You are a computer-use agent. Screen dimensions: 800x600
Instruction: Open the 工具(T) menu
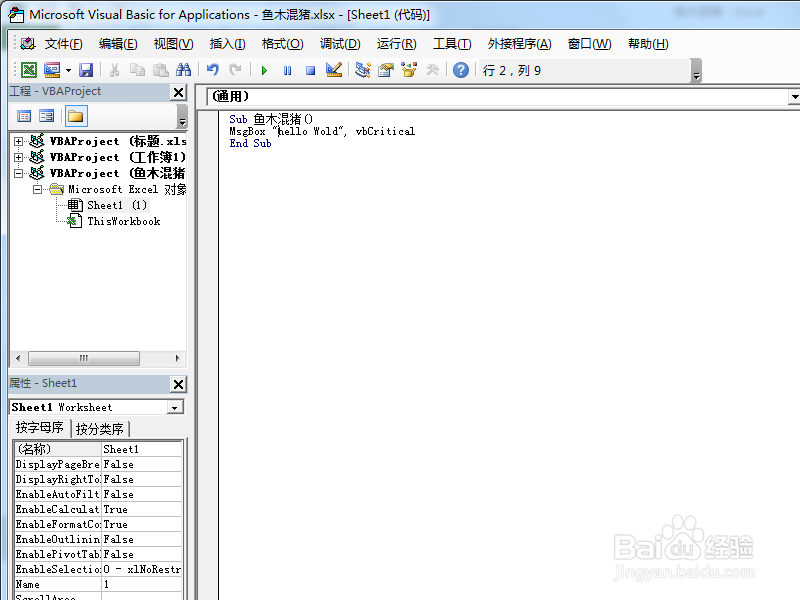(x=452, y=44)
